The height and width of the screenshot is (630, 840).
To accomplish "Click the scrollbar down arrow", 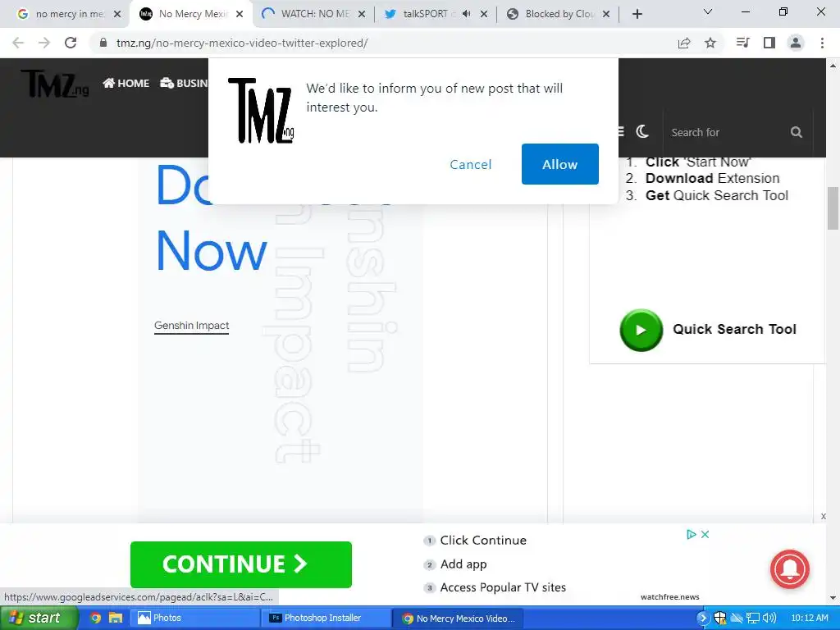I will click(x=833, y=598).
